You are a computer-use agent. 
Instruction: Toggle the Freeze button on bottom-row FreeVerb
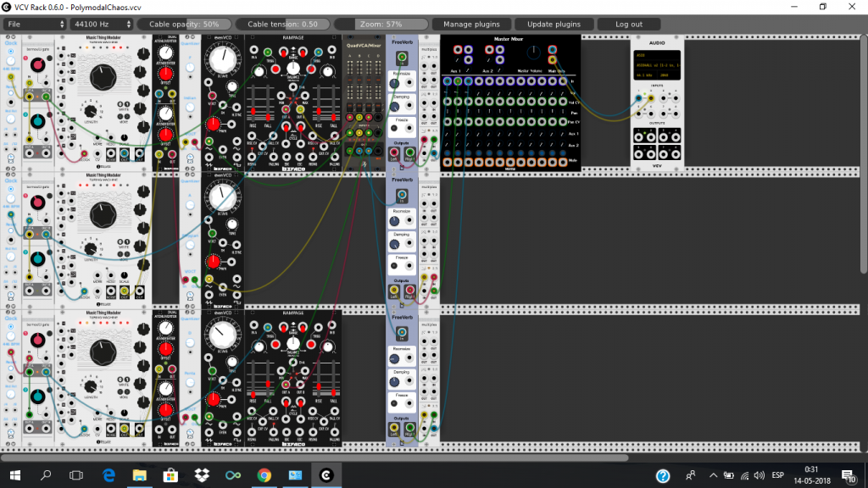click(x=394, y=404)
